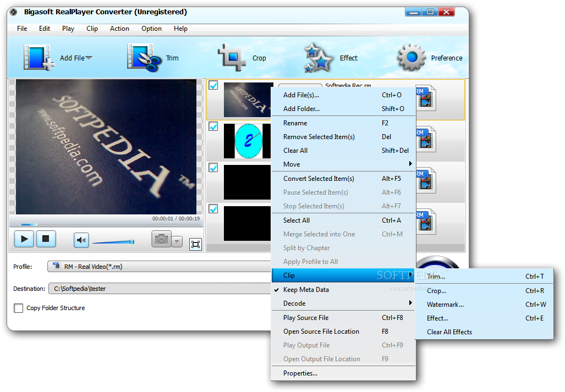Open the Effect stars icon

(317, 58)
